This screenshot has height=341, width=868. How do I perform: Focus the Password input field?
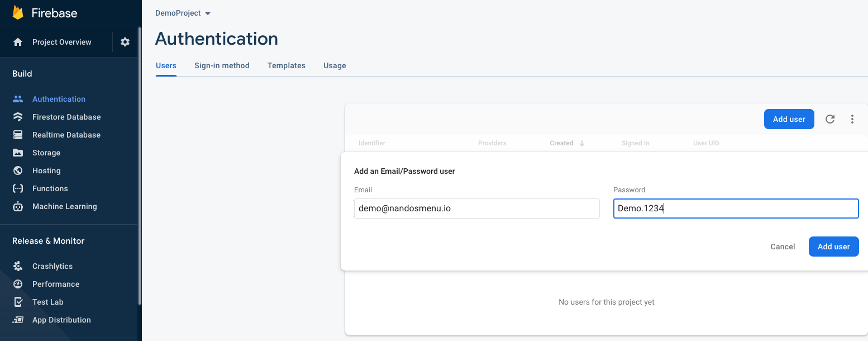pyautogui.click(x=736, y=209)
